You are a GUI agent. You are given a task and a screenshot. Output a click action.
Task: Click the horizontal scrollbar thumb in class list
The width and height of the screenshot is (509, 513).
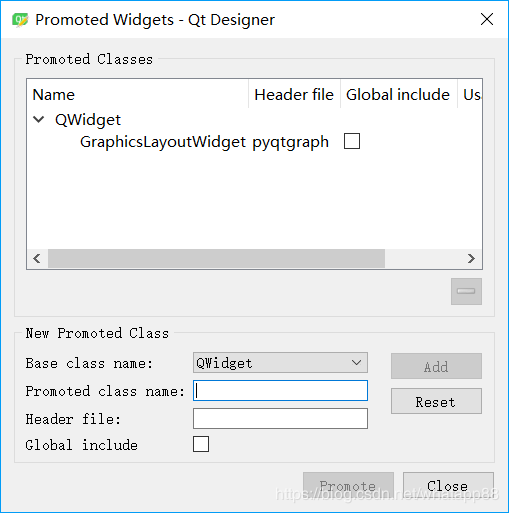[216, 258]
